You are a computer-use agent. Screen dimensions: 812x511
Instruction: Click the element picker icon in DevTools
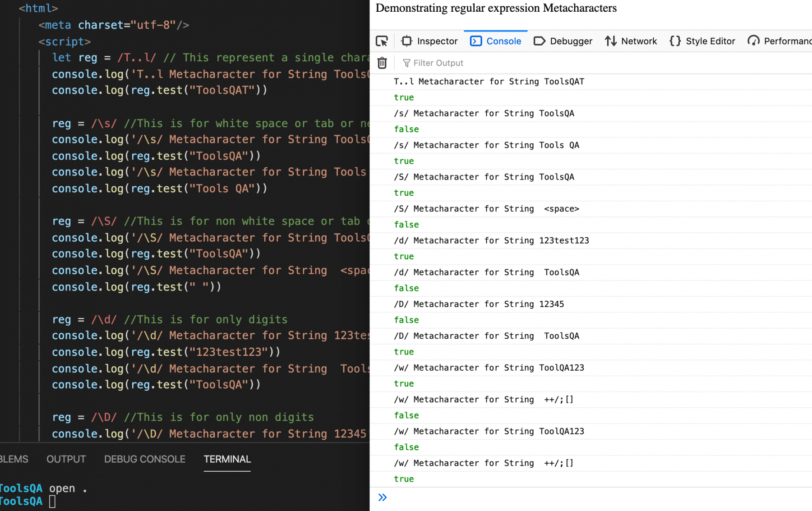(x=382, y=41)
